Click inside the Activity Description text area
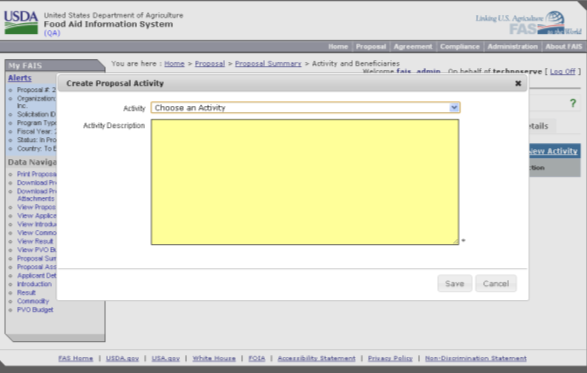The image size is (587, 373). click(305, 182)
